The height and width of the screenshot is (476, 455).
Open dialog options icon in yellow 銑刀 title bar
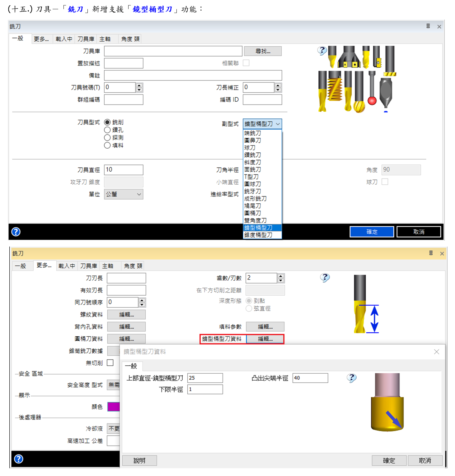click(431, 253)
